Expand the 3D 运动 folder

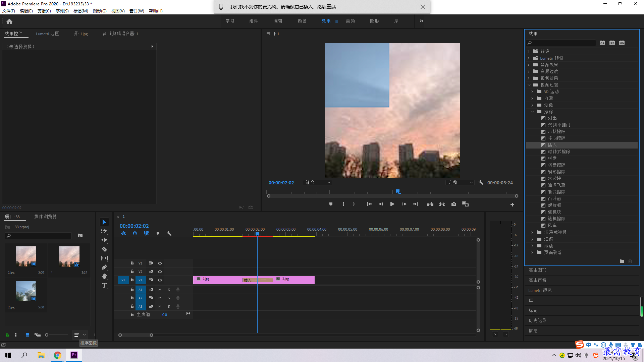pyautogui.click(x=533, y=92)
